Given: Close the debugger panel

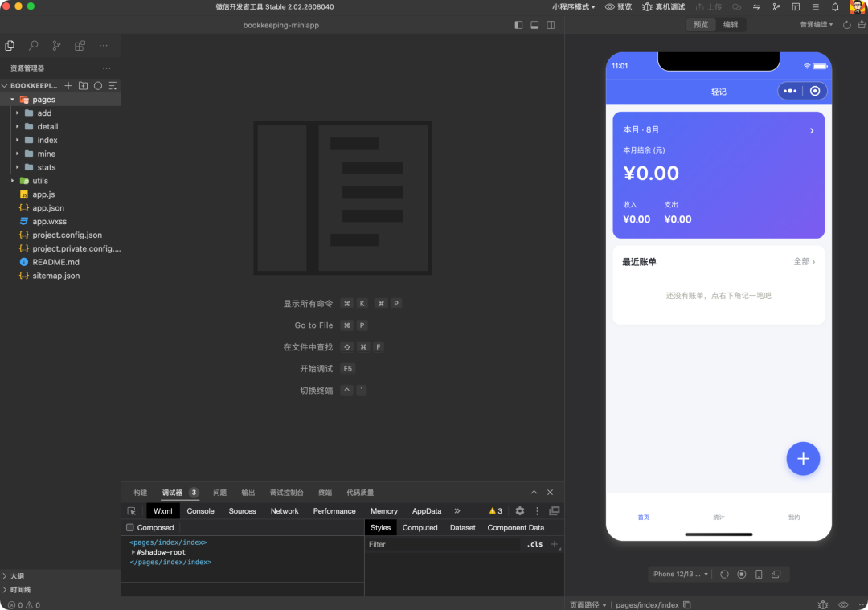Looking at the screenshot, I should [x=551, y=493].
